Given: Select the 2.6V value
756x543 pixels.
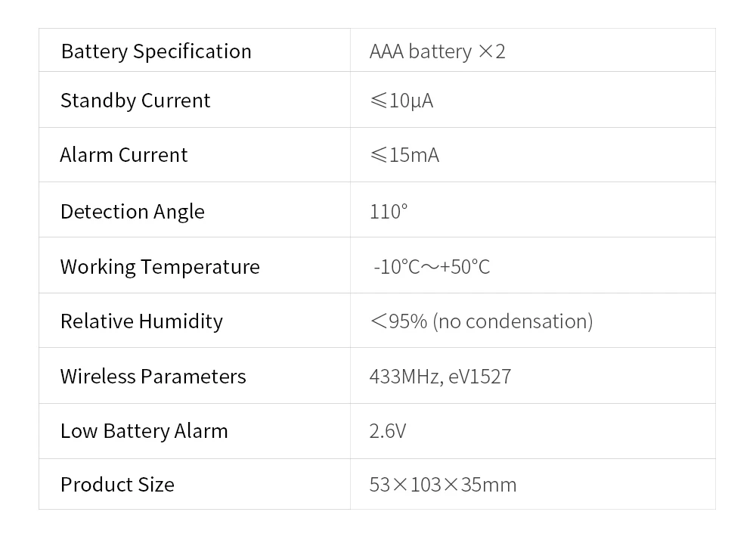Looking at the screenshot, I should (388, 431).
